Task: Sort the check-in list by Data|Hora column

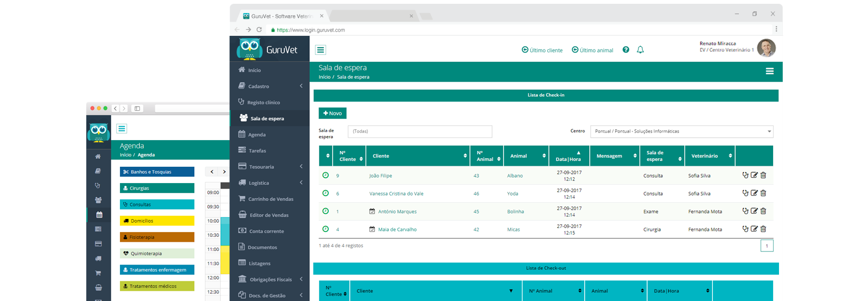Action: (x=569, y=156)
